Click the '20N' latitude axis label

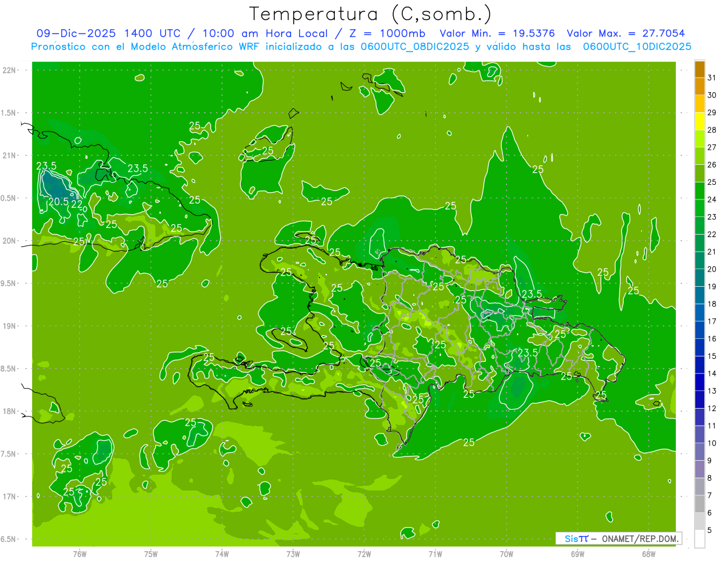click(x=10, y=241)
